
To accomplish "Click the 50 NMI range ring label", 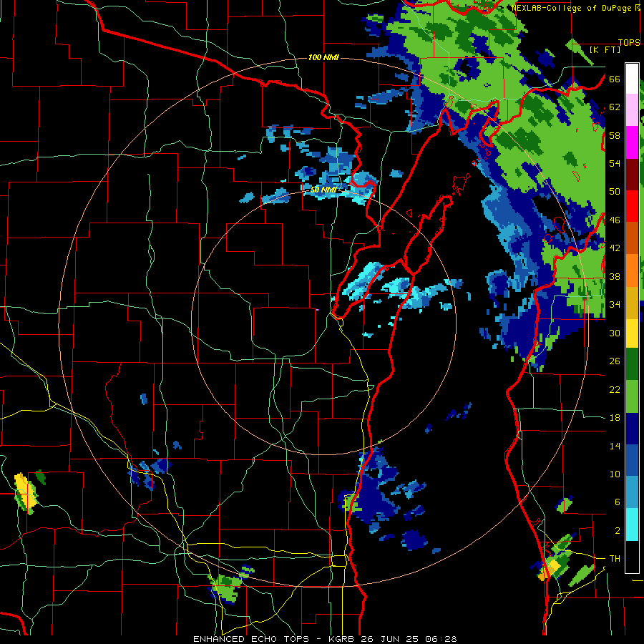I will pyautogui.click(x=323, y=190).
